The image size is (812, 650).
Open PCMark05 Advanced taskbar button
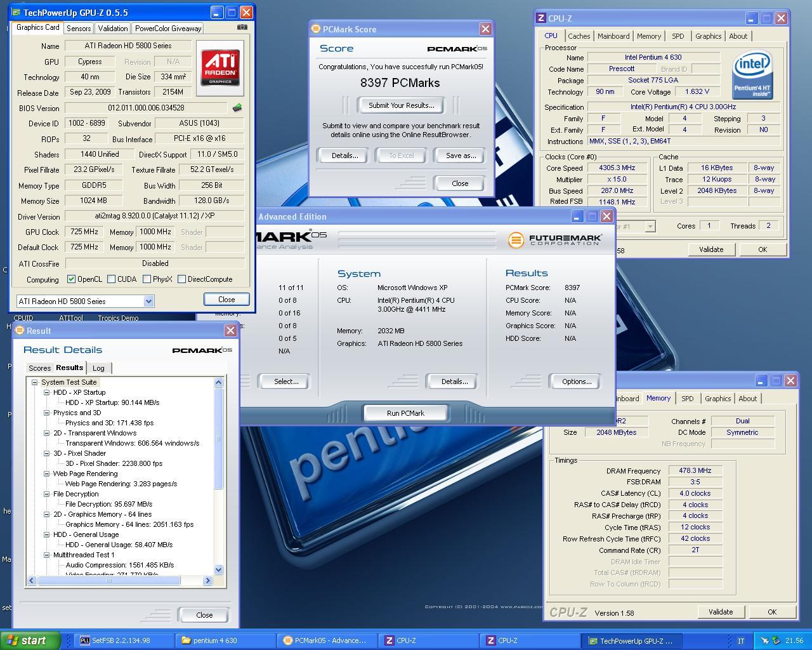click(327, 640)
